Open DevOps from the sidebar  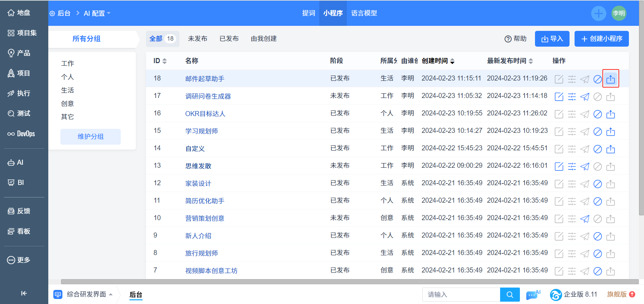(21, 134)
